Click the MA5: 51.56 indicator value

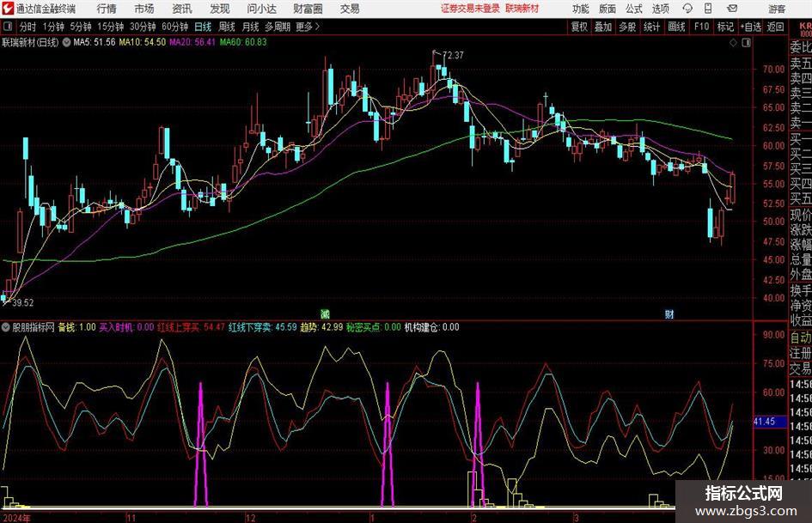pyautogui.click(x=95, y=42)
